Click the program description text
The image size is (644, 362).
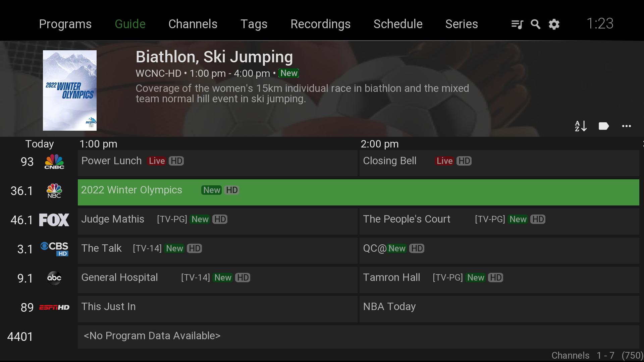click(302, 94)
